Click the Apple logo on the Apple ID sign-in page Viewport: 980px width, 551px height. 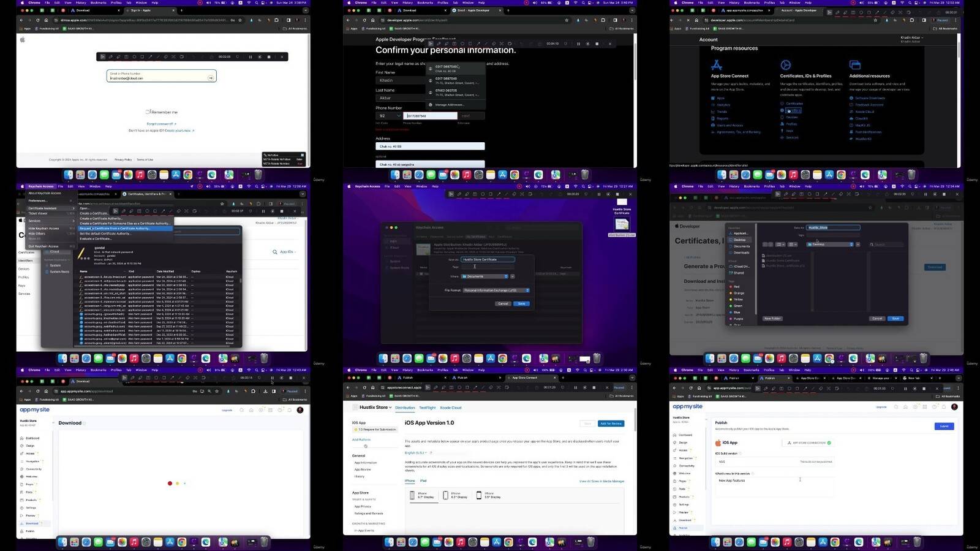point(23,39)
